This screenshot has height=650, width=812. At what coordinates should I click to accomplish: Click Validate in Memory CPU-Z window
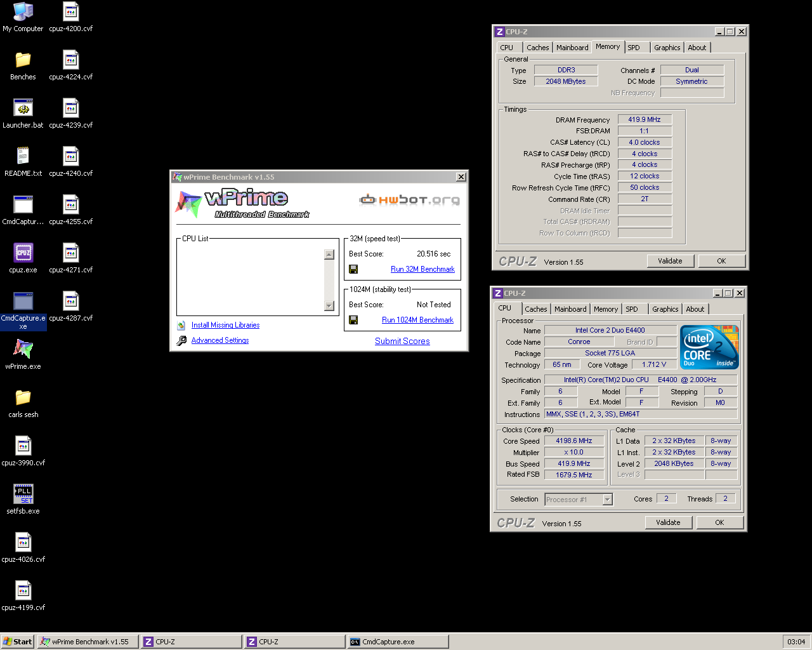pos(670,261)
